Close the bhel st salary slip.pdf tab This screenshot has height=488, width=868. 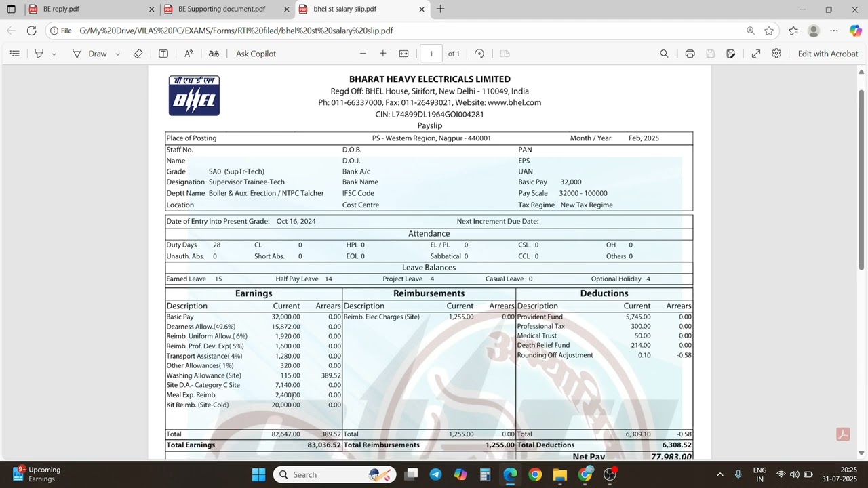422,9
